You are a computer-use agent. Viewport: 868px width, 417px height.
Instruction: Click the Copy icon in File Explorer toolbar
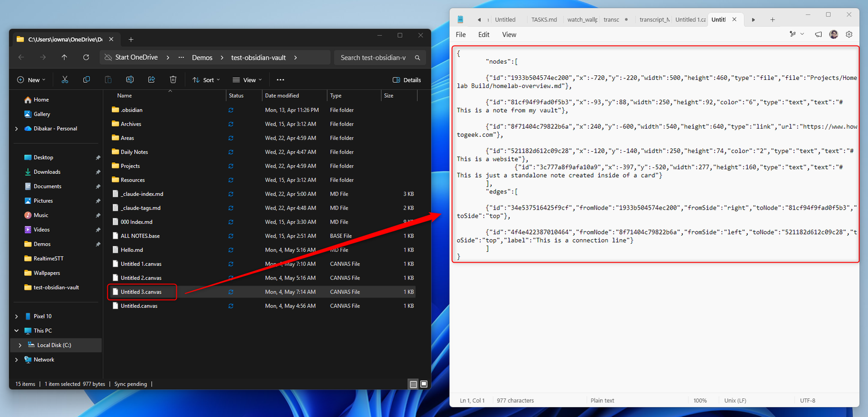(x=86, y=80)
